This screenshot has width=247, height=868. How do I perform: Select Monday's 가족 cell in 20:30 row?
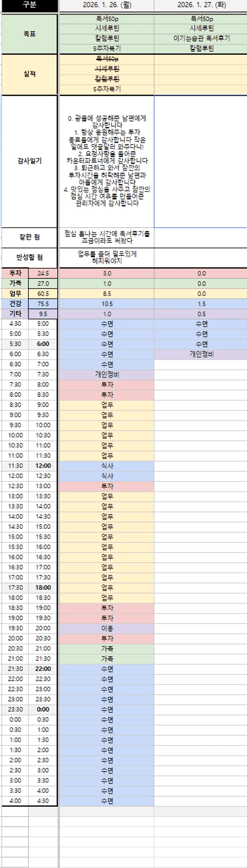(107, 649)
